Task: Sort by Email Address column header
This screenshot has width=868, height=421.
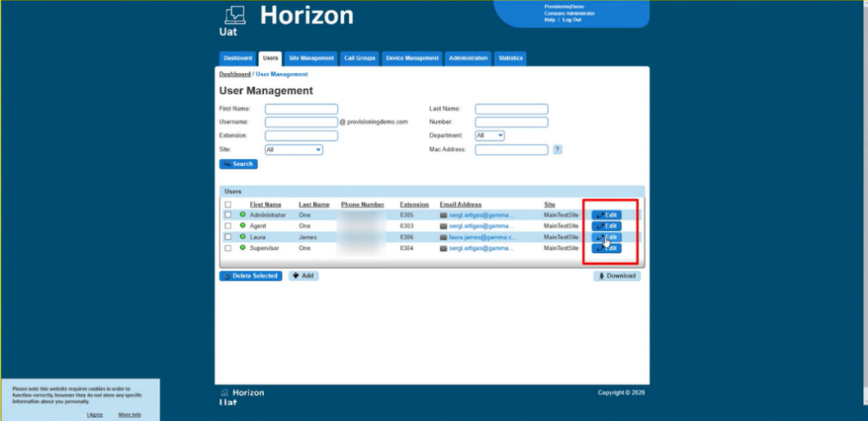Action: click(x=461, y=205)
